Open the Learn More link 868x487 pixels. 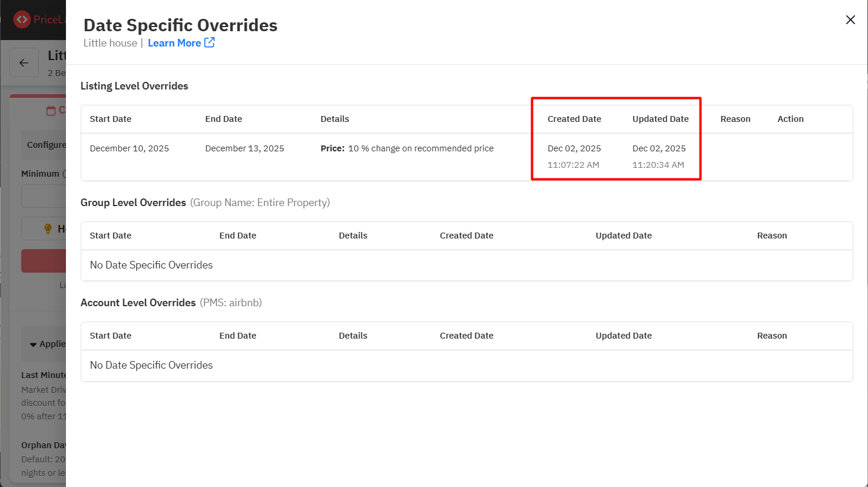point(174,43)
